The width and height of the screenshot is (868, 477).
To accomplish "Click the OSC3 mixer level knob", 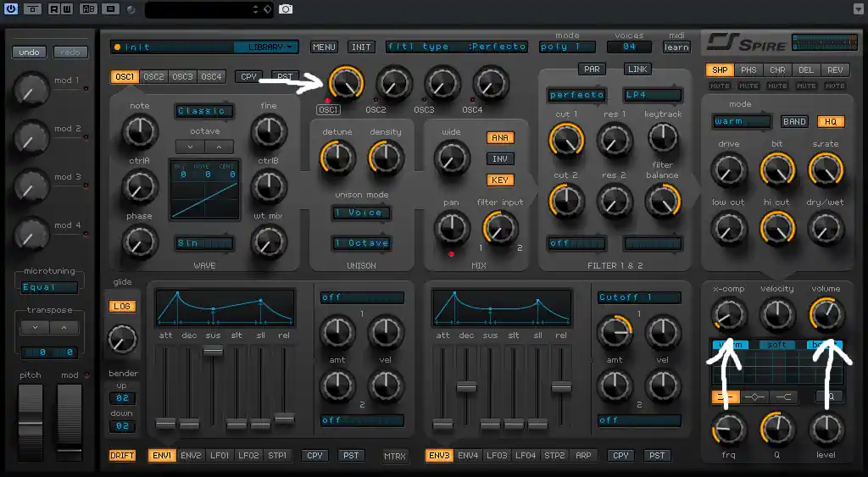I will (442, 84).
